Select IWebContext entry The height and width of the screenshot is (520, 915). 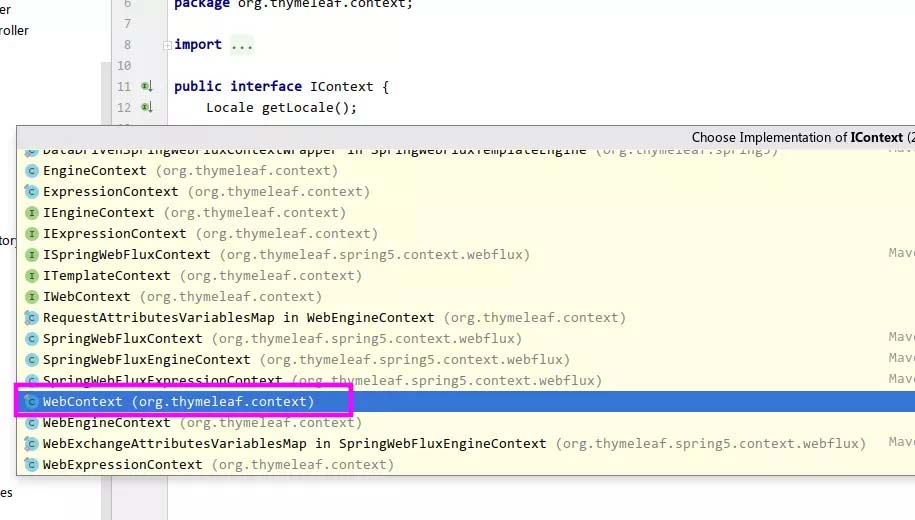tap(466, 297)
